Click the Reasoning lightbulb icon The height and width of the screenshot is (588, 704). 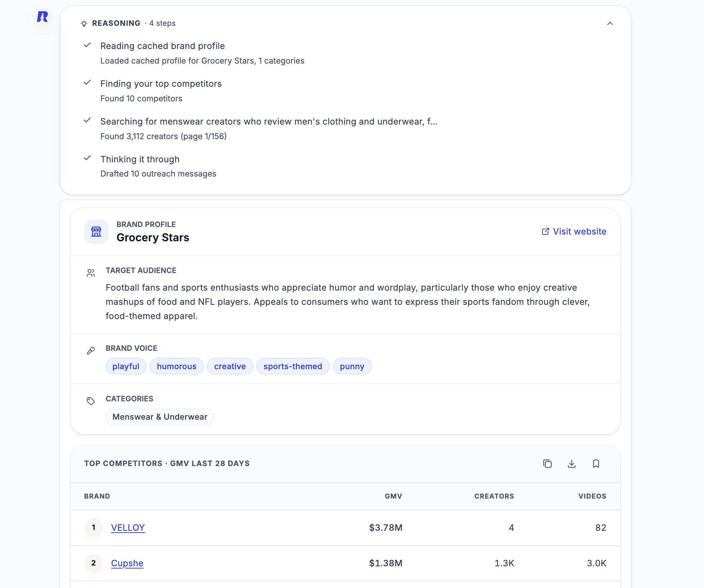point(84,24)
